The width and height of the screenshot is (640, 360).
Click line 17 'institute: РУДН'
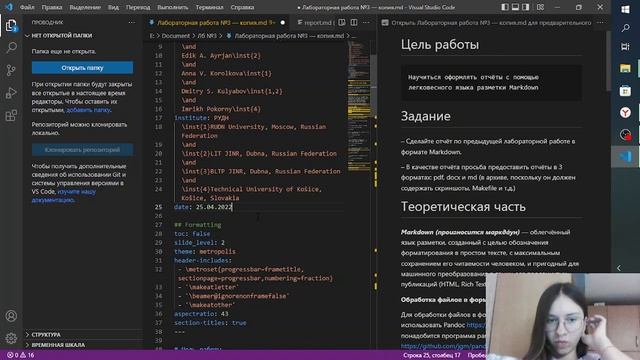(202, 118)
